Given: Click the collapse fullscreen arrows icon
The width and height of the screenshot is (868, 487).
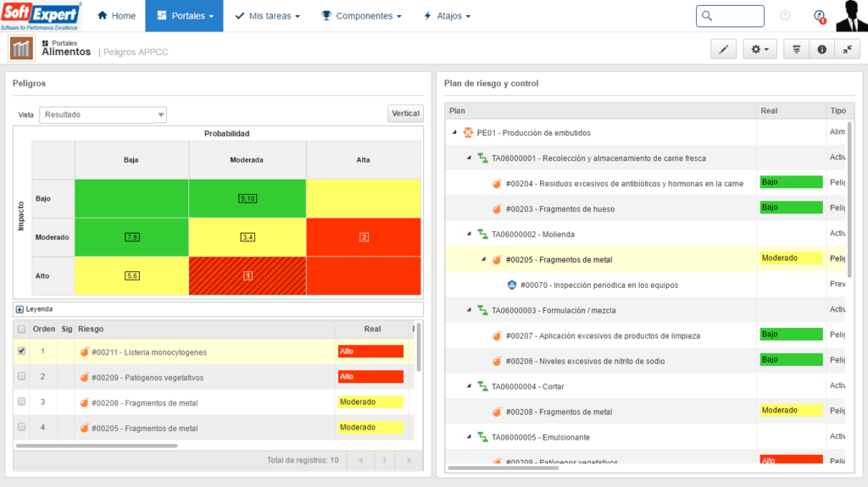Looking at the screenshot, I should (847, 50).
